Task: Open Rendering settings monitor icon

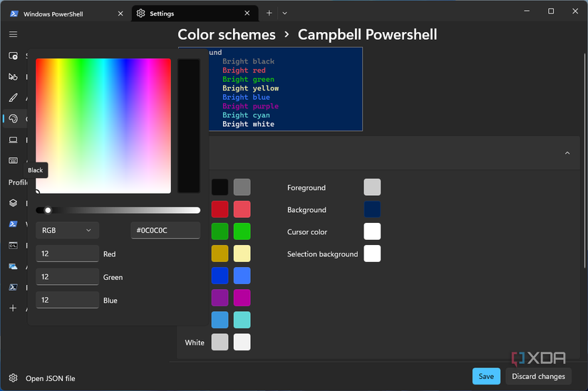Action: (13, 140)
